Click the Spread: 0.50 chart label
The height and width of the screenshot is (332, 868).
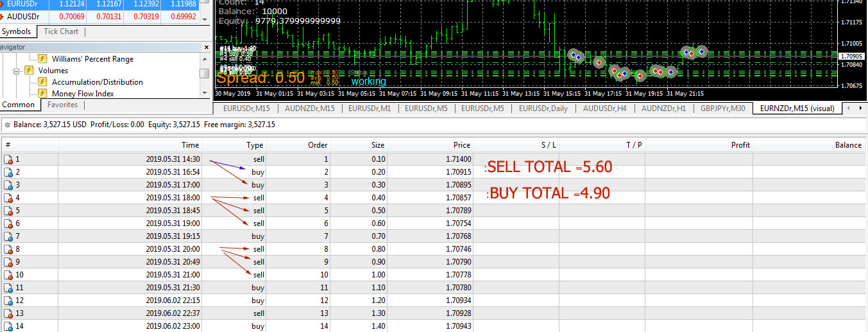pos(260,78)
